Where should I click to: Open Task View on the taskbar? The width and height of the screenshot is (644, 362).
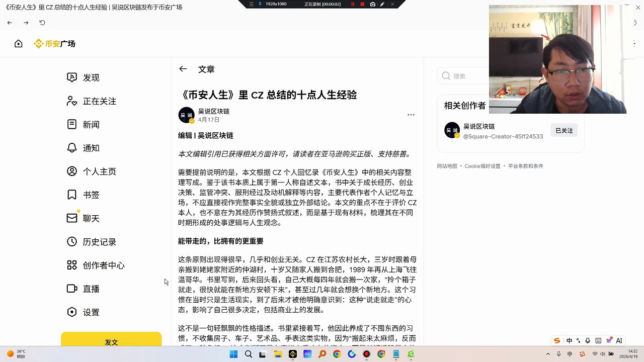pyautogui.click(x=262, y=354)
